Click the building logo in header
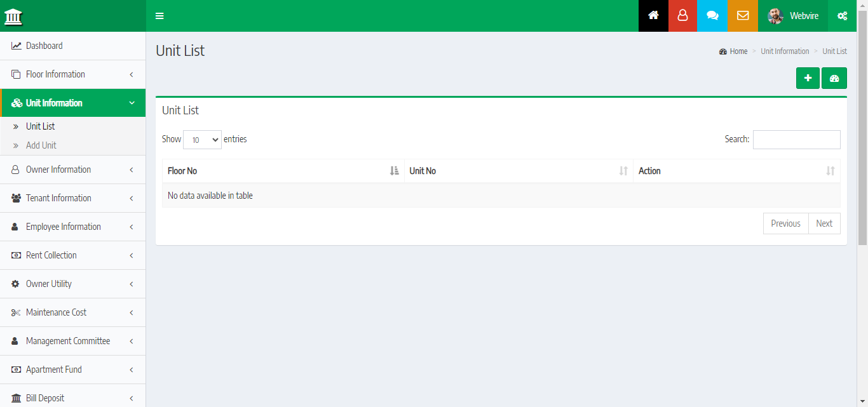The height and width of the screenshot is (407, 868). click(13, 17)
